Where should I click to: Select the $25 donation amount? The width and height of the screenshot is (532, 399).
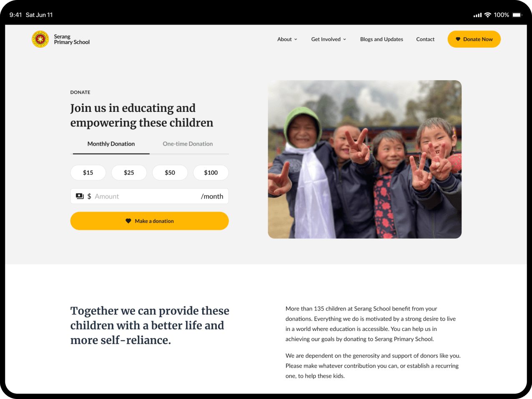tap(129, 172)
